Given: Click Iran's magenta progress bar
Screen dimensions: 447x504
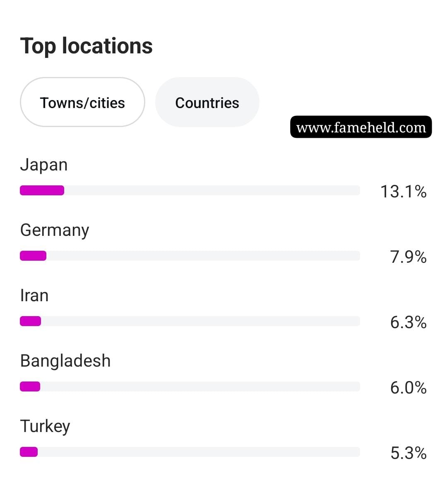Looking at the screenshot, I should click(x=30, y=321).
